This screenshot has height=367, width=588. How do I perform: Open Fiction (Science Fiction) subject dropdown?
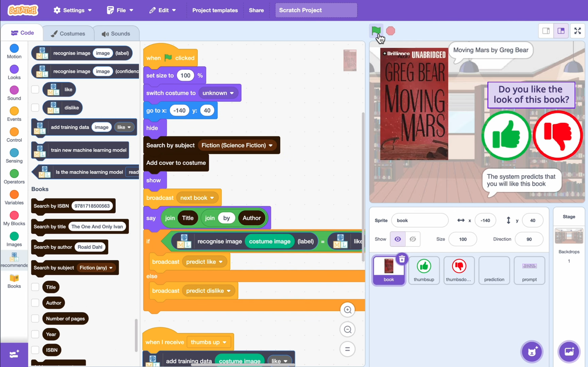tap(237, 145)
